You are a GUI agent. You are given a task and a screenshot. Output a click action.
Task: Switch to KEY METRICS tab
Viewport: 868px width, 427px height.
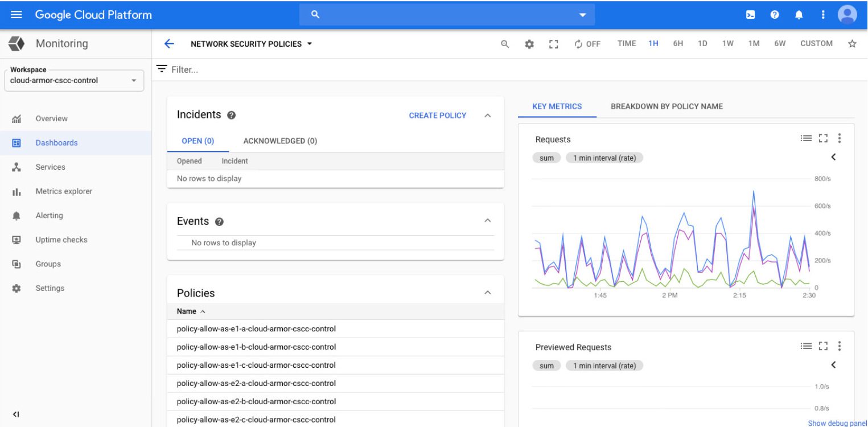(557, 106)
